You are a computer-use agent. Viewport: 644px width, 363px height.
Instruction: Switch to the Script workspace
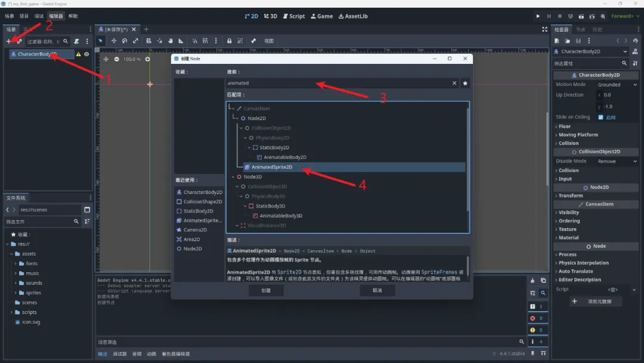pyautogui.click(x=294, y=16)
